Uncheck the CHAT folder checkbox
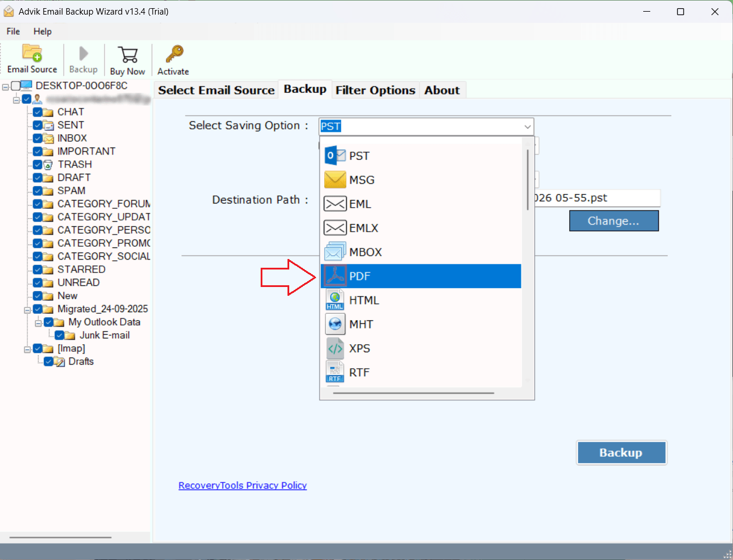733x560 pixels. pyautogui.click(x=37, y=112)
